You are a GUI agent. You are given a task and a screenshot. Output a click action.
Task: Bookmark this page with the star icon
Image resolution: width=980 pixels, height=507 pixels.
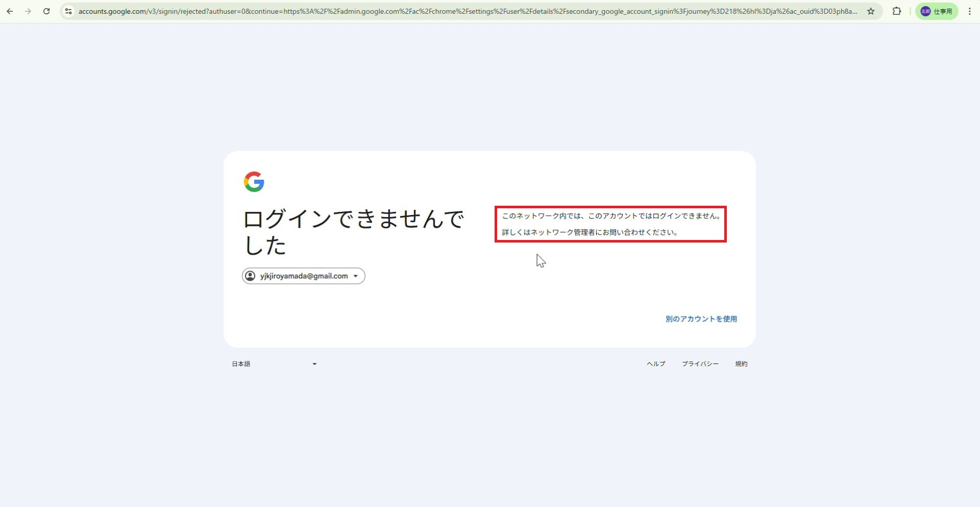(871, 11)
